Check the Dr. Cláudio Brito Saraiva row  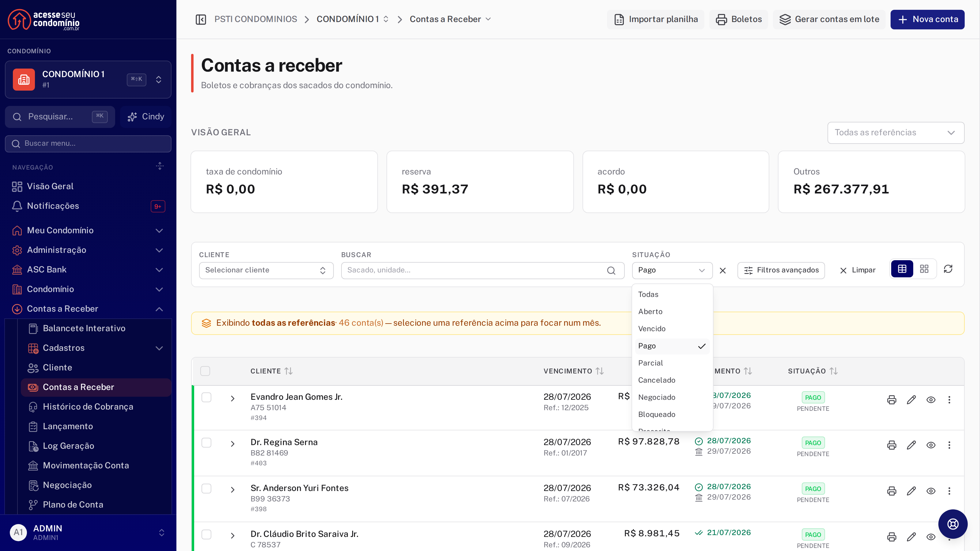click(206, 535)
